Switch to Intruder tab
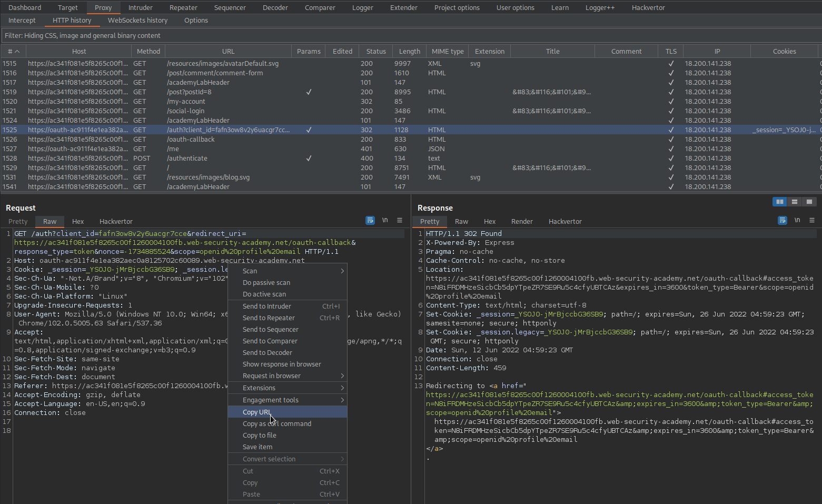The image size is (822, 504). (141, 7)
